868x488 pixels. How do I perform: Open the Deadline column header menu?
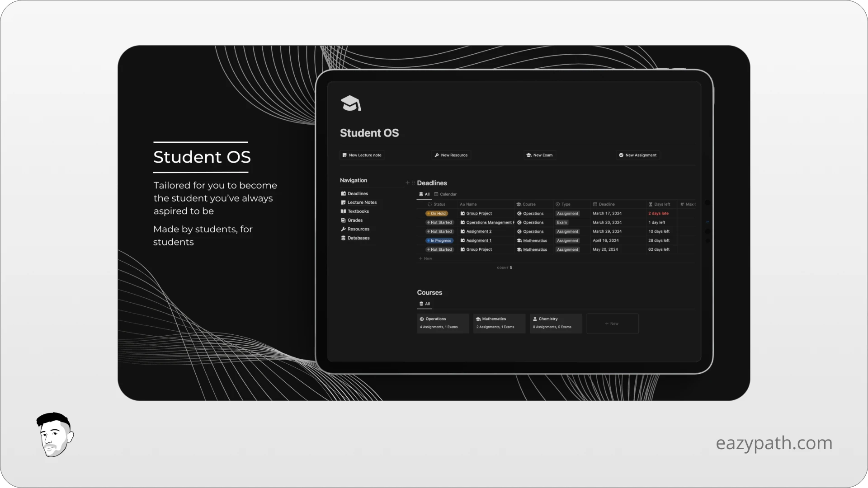coord(604,204)
